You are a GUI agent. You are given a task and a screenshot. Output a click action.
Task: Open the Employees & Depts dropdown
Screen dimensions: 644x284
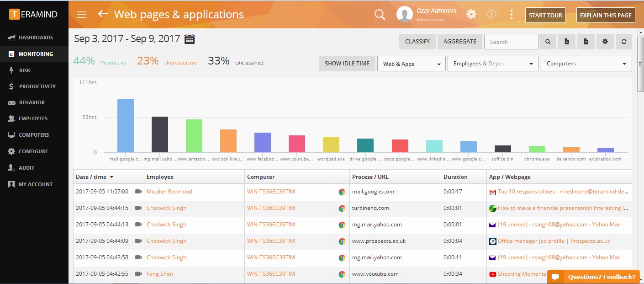click(493, 64)
